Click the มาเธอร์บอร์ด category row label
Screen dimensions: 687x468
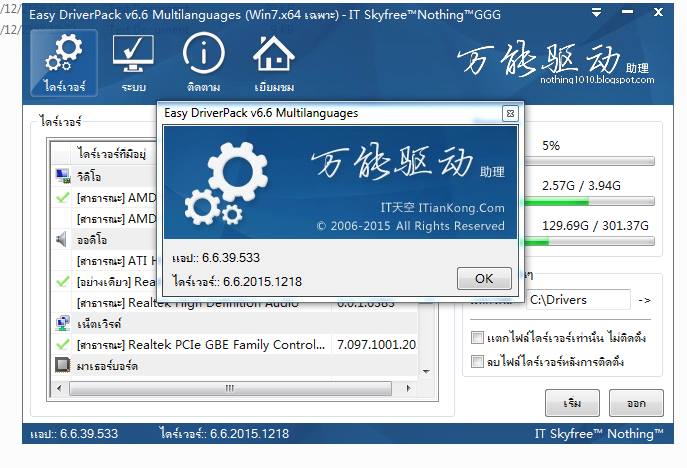pyautogui.click(x=107, y=365)
